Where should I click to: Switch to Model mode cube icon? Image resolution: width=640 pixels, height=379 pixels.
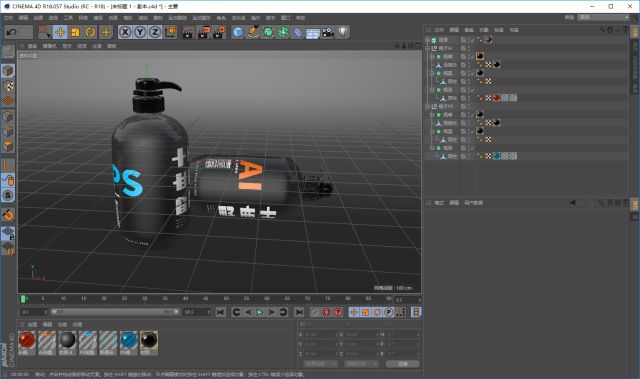click(x=8, y=71)
